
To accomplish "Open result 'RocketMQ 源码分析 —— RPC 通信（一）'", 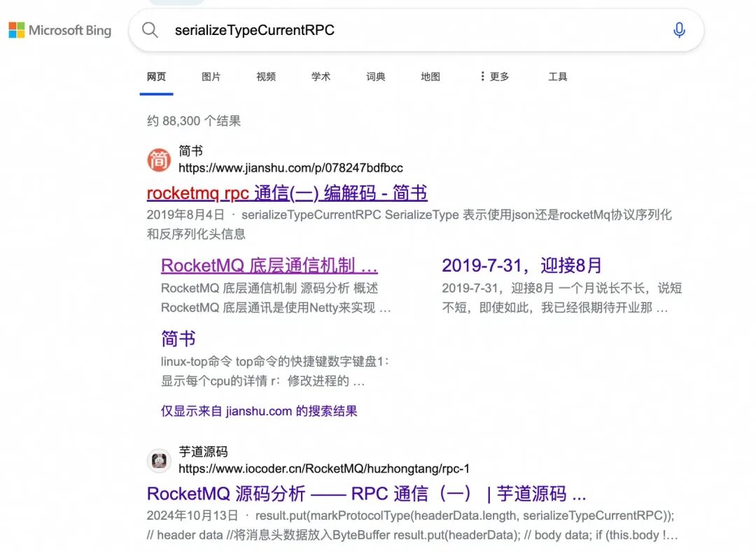I will tap(366, 494).
